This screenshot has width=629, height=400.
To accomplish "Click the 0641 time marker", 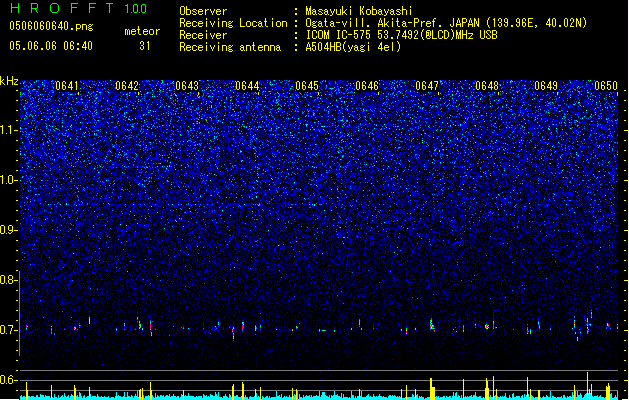I will [x=67, y=86].
